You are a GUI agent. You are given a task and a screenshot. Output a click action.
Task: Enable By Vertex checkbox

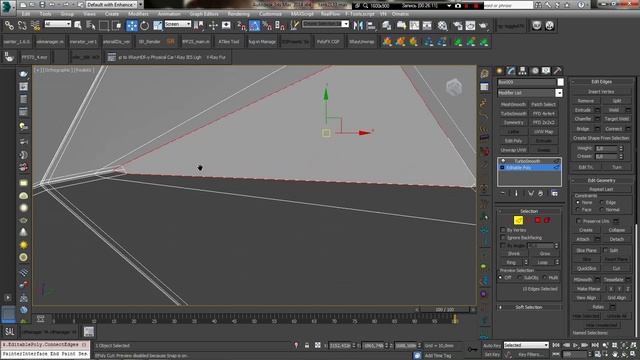pos(503,230)
